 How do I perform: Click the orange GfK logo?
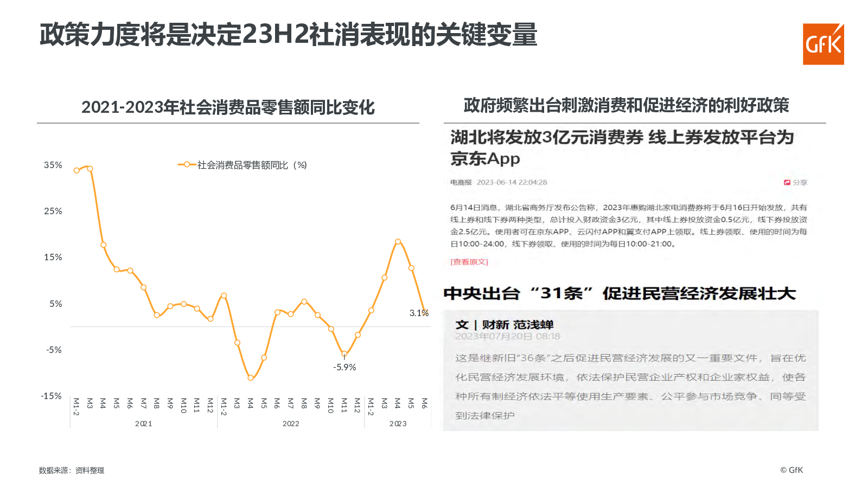(x=823, y=44)
